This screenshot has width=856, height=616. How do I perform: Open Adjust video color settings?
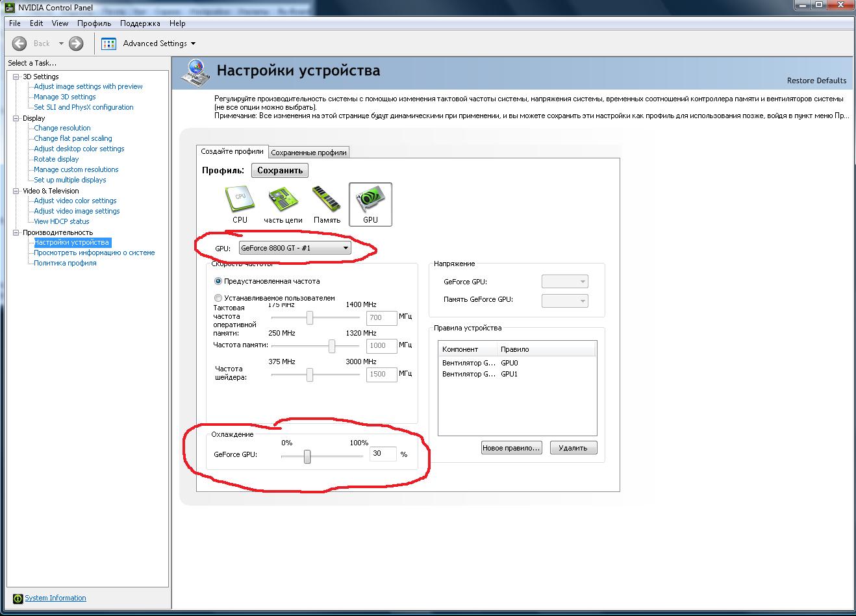[75, 201]
